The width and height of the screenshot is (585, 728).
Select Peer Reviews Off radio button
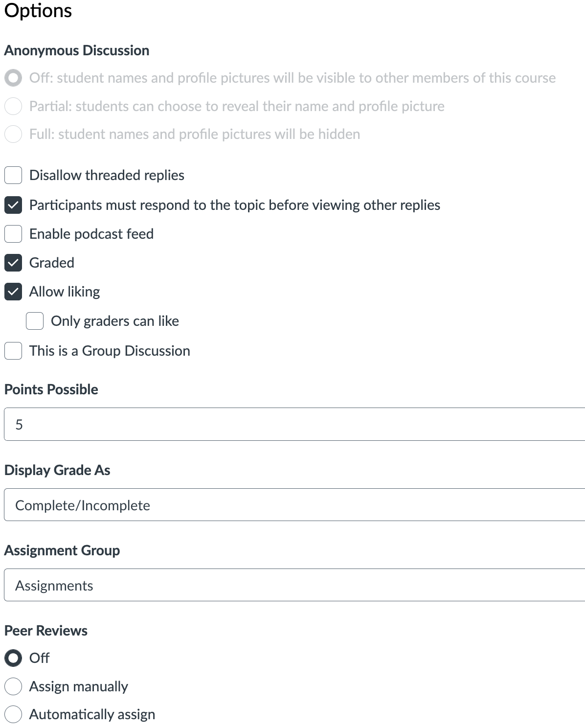pyautogui.click(x=13, y=658)
